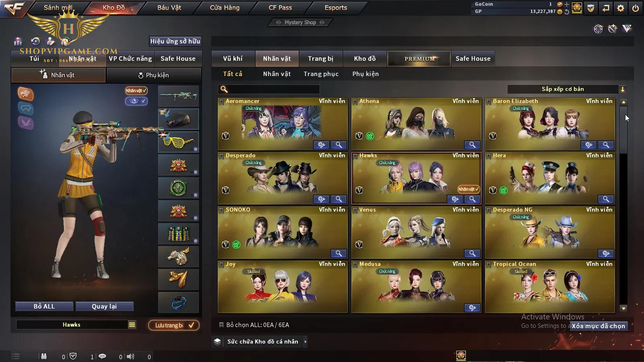
Task: Click the orange eagle icon beside character
Action: click(x=25, y=94)
